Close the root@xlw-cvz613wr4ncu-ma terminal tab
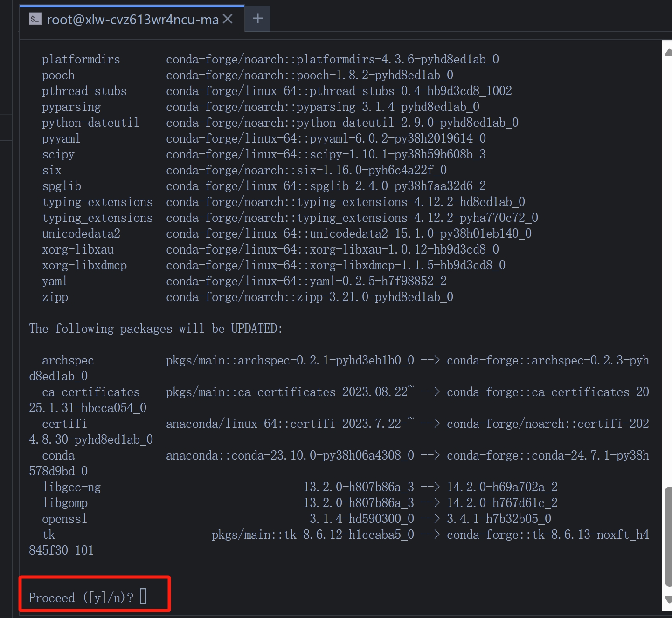 [x=228, y=19]
